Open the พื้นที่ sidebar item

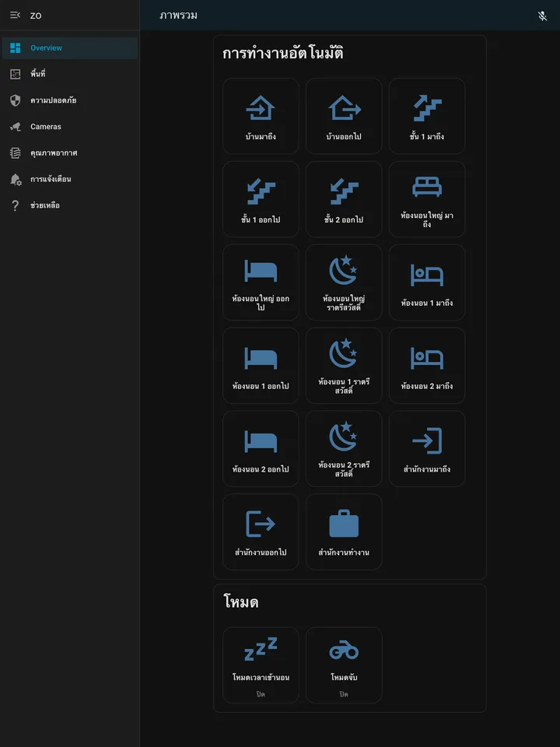(70, 75)
